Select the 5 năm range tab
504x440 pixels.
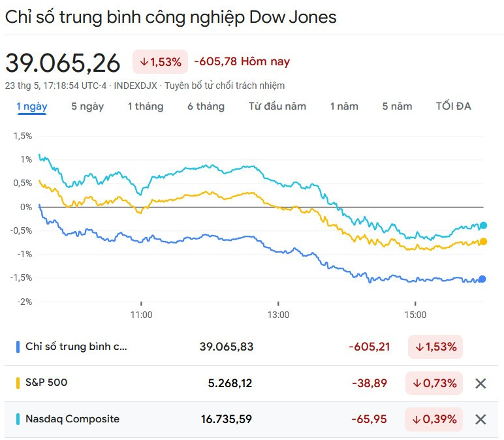tap(397, 106)
